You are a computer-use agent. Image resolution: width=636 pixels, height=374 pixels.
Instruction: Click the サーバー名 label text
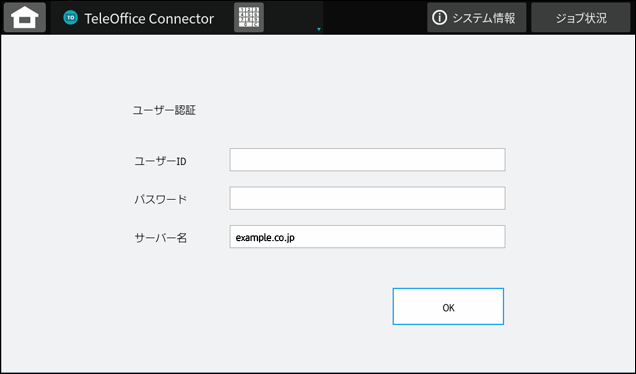[161, 238]
